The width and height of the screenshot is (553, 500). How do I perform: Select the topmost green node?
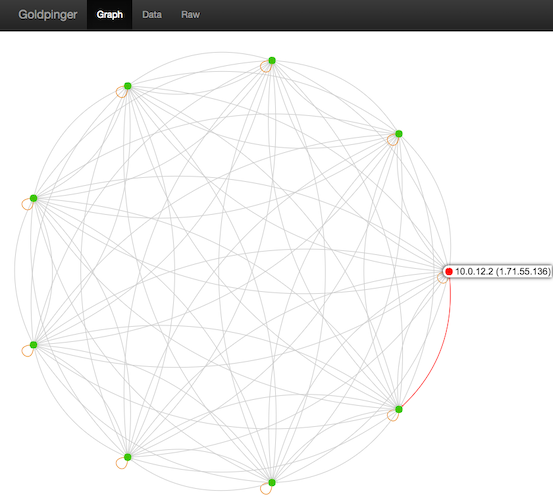coord(272,61)
